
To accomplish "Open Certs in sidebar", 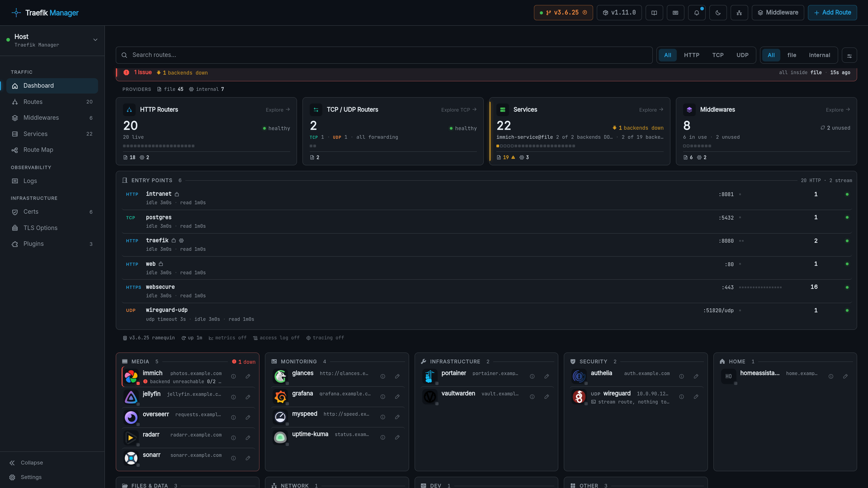I will click(x=52, y=212).
